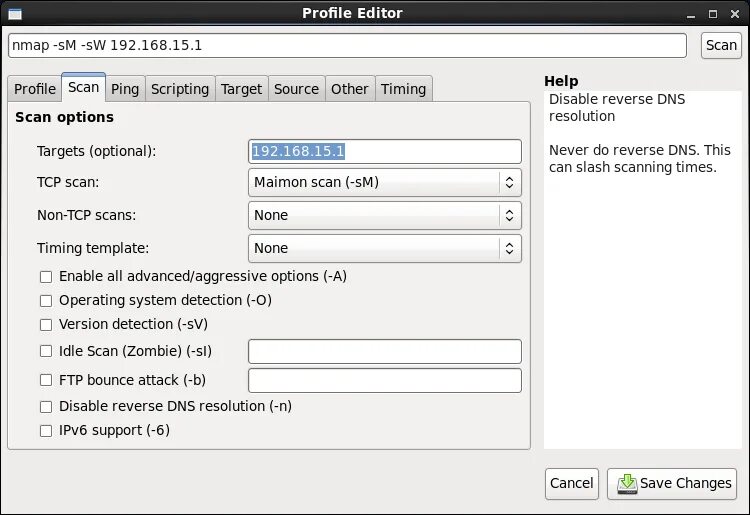Select the Profile tab
This screenshot has width=750, height=515.
coord(35,89)
